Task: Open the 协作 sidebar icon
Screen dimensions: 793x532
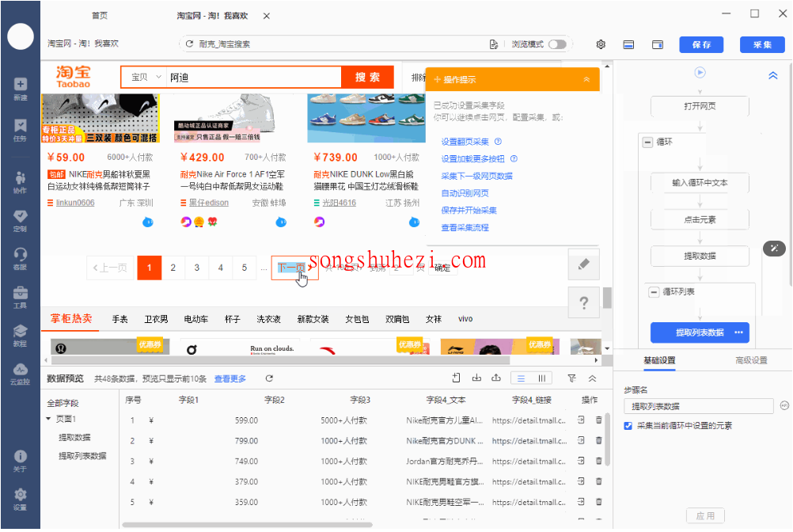Action: tap(21, 182)
